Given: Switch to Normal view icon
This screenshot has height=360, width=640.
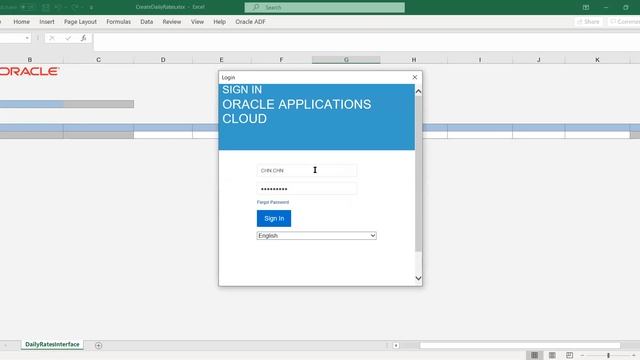Looking at the screenshot, I should 534,355.
